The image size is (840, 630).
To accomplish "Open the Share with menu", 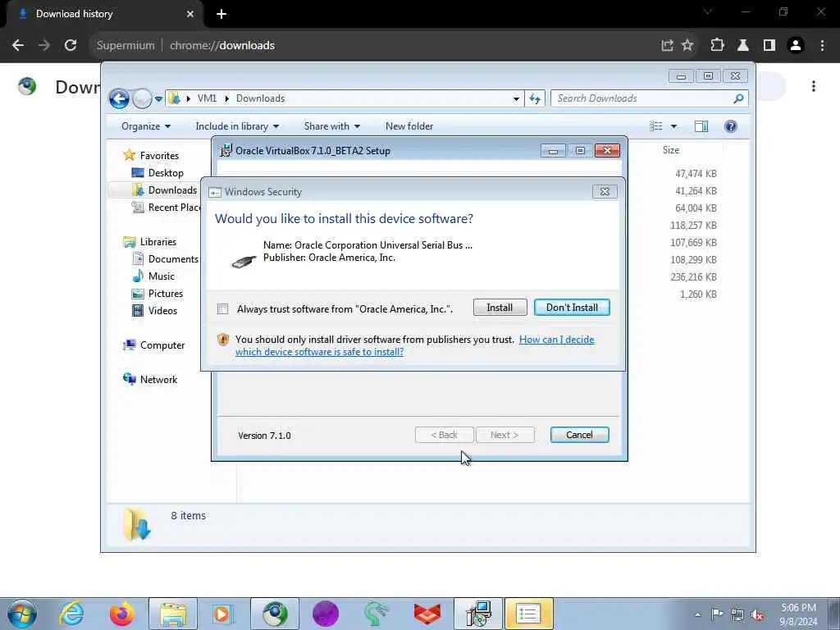I will point(331,126).
